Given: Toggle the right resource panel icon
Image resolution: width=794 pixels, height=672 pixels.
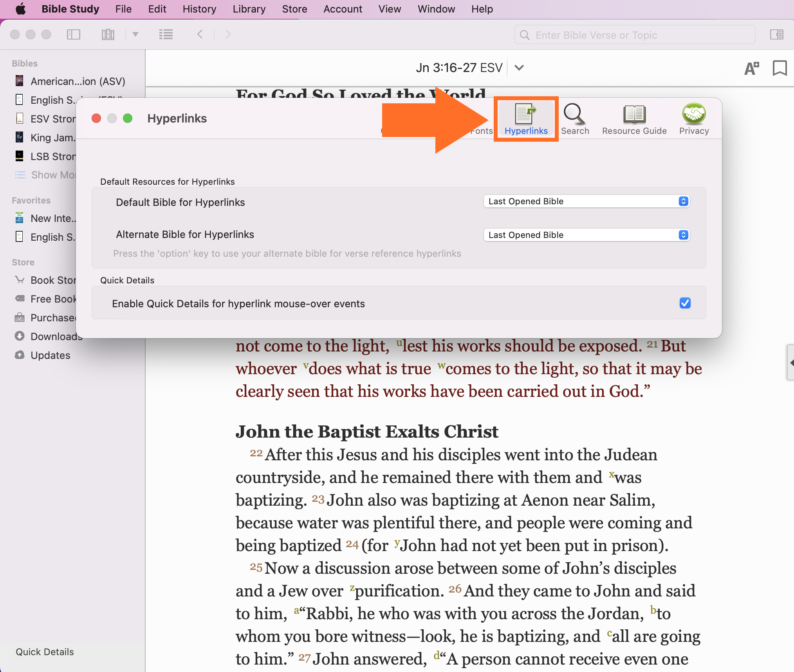Looking at the screenshot, I should tap(776, 34).
